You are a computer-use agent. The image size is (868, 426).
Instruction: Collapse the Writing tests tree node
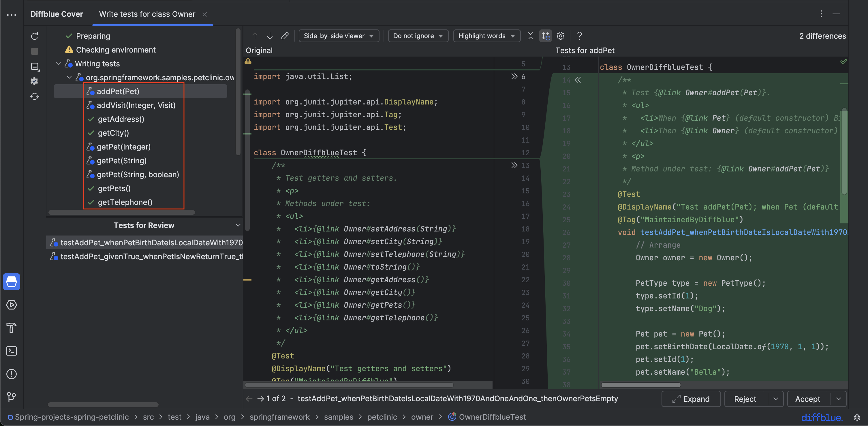58,64
